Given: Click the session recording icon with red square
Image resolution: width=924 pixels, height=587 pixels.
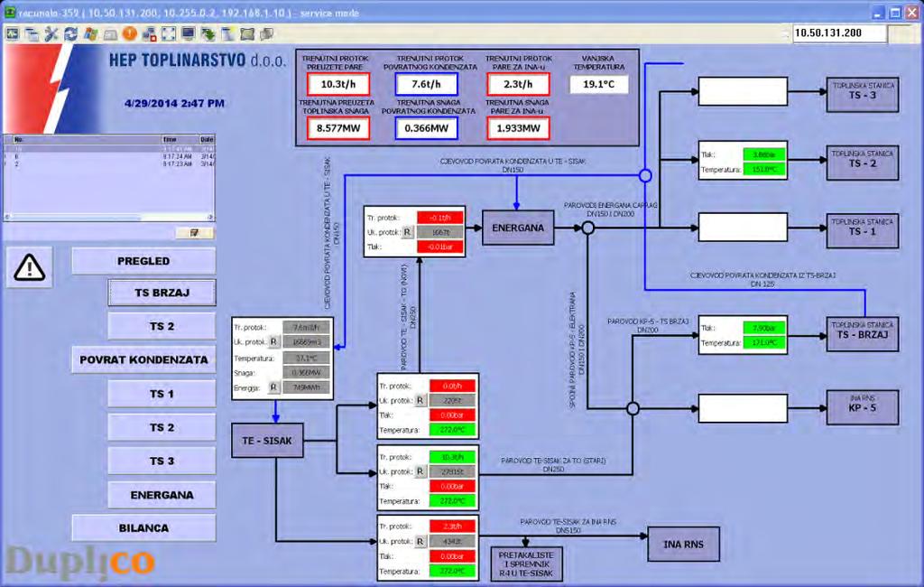Looking at the screenshot, I should point(149,34).
